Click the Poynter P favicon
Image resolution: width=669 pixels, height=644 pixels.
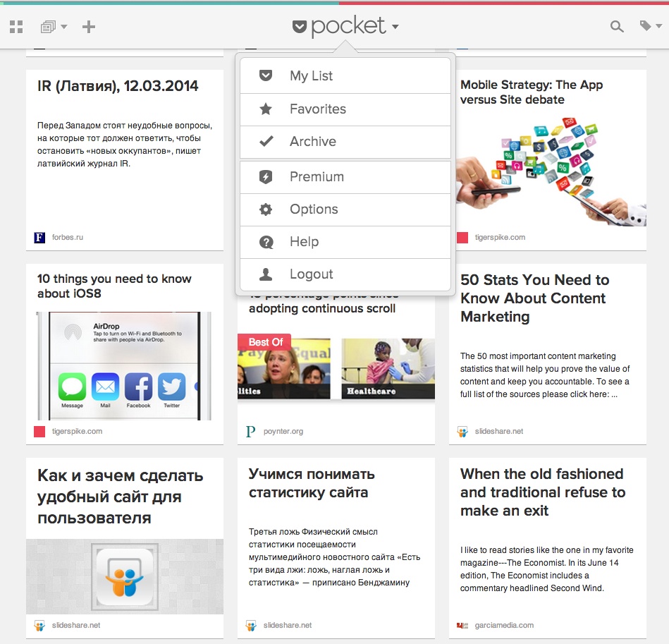250,432
